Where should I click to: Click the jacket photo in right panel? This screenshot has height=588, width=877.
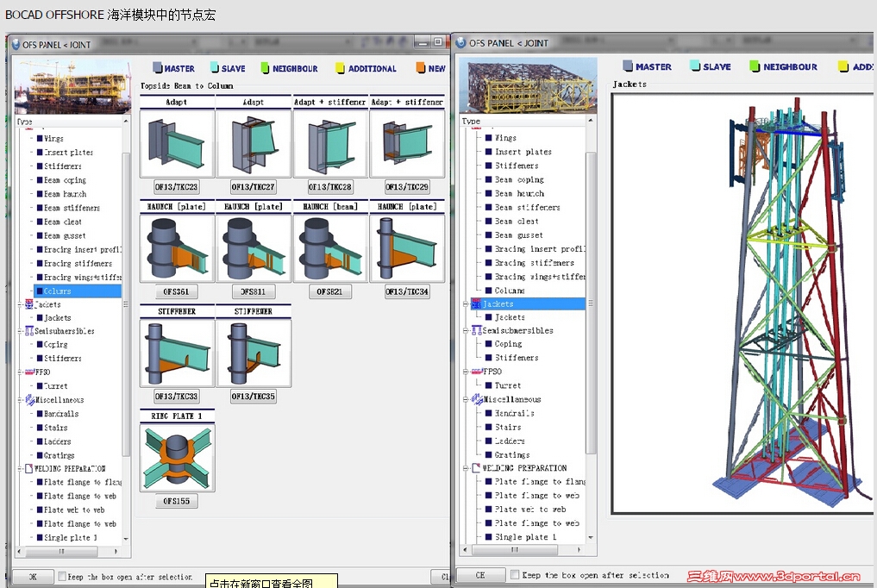coord(528,85)
